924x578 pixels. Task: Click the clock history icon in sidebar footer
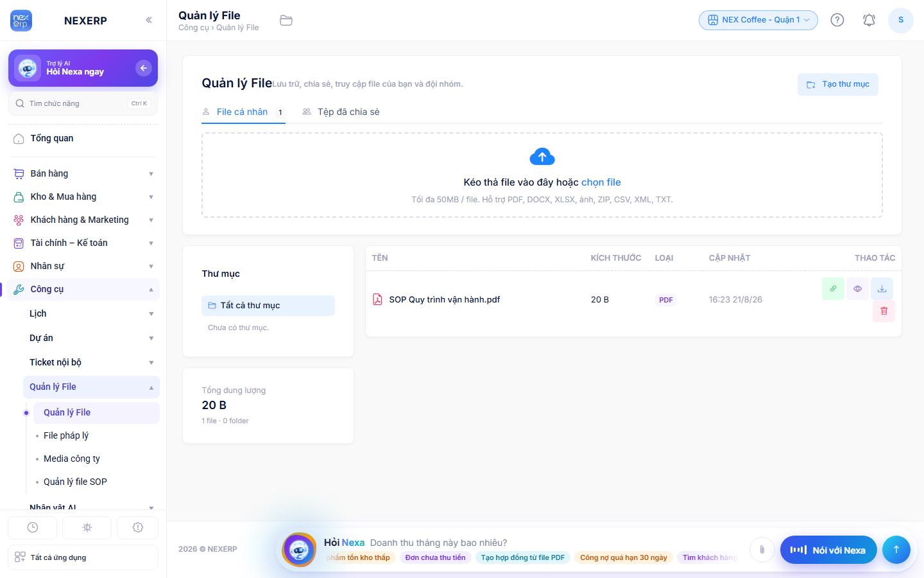pos(33,528)
